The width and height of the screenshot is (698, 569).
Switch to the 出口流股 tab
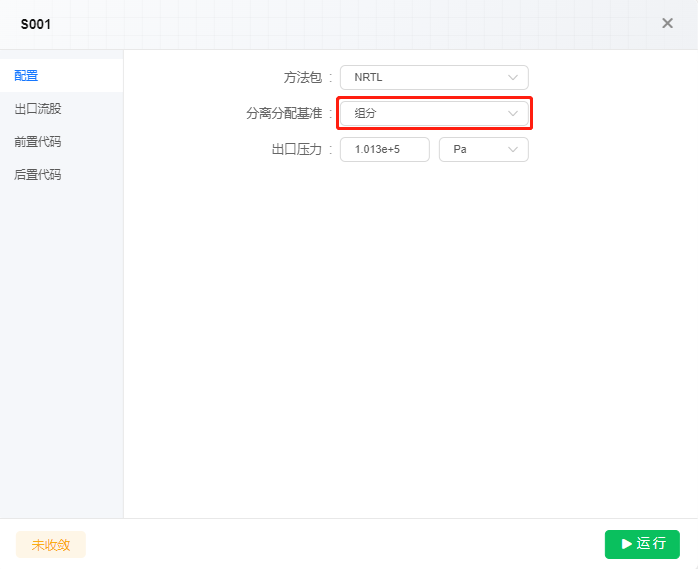pos(61,109)
